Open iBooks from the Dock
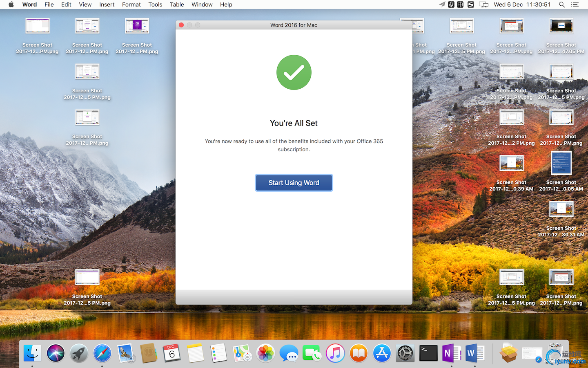 pyautogui.click(x=359, y=353)
